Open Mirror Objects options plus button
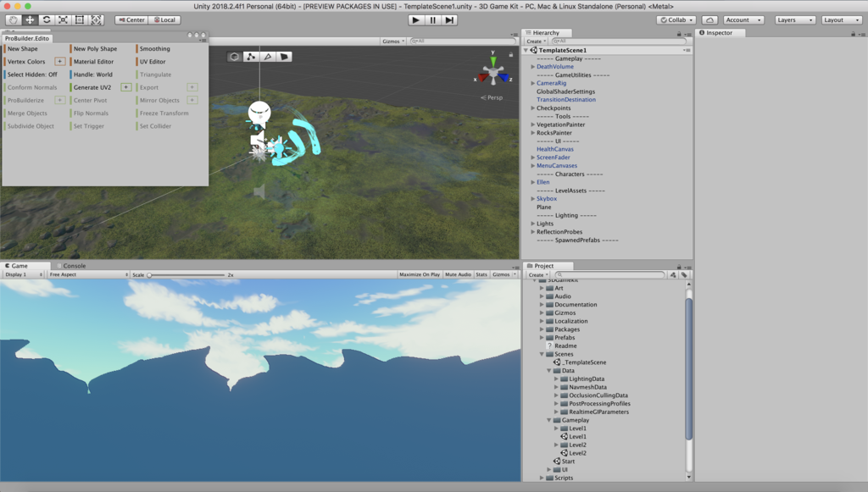868x492 pixels. (192, 100)
